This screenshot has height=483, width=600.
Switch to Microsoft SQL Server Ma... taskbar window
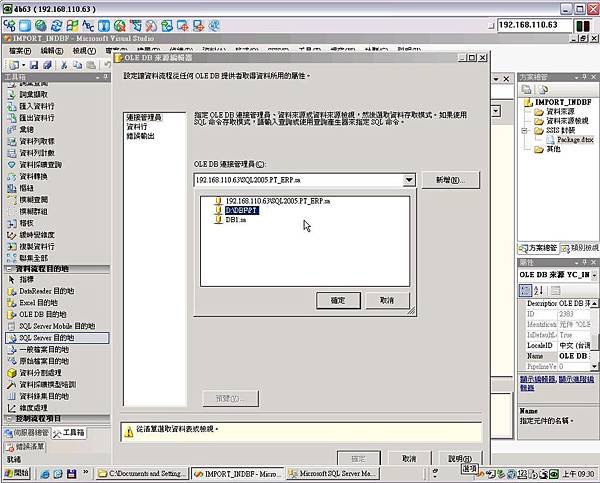333,474
